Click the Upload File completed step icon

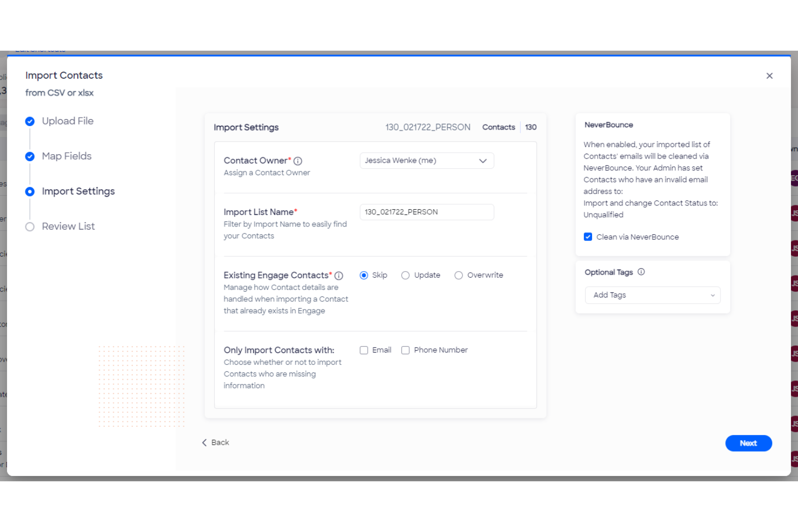tap(30, 122)
